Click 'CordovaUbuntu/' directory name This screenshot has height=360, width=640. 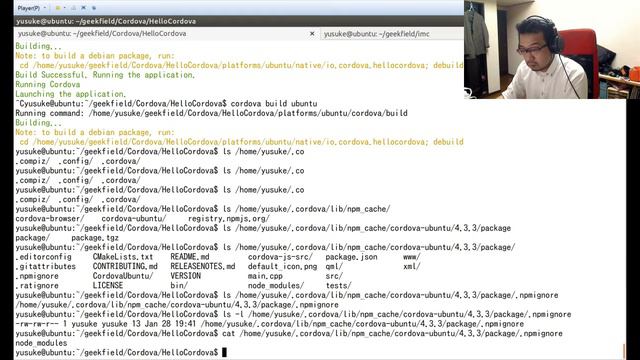(x=123, y=276)
